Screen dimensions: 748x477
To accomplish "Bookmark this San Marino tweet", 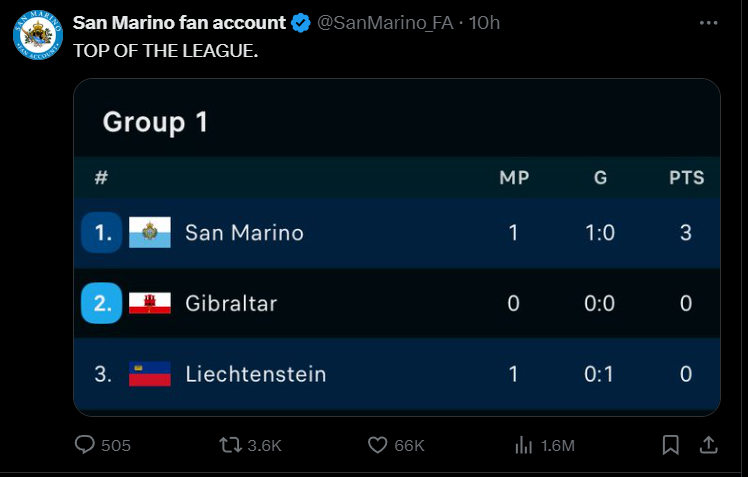I will 671,445.
